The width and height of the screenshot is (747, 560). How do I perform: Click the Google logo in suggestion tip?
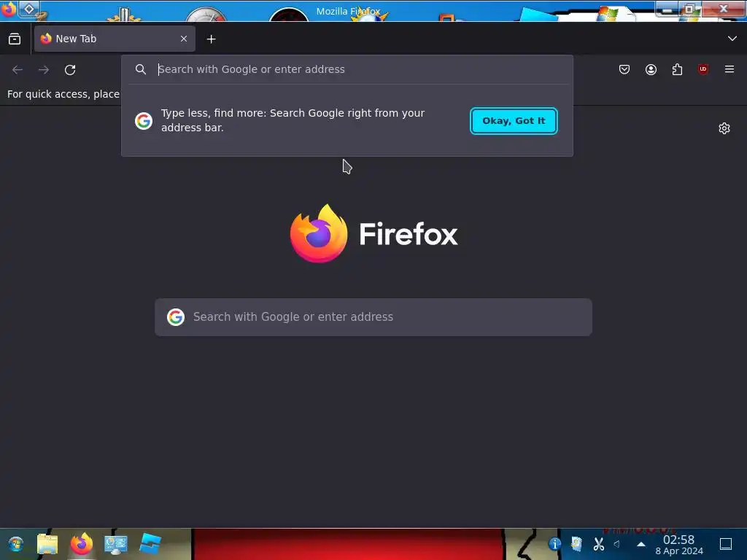[144, 121]
